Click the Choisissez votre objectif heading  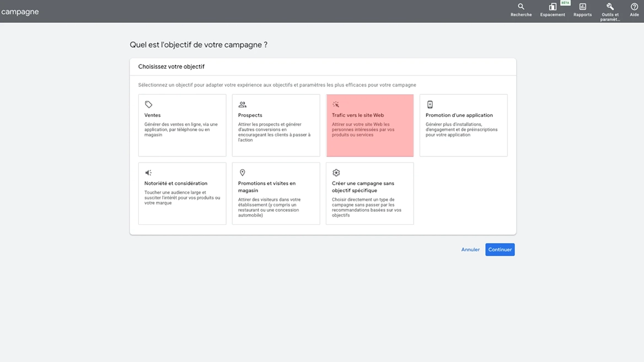pos(171,67)
